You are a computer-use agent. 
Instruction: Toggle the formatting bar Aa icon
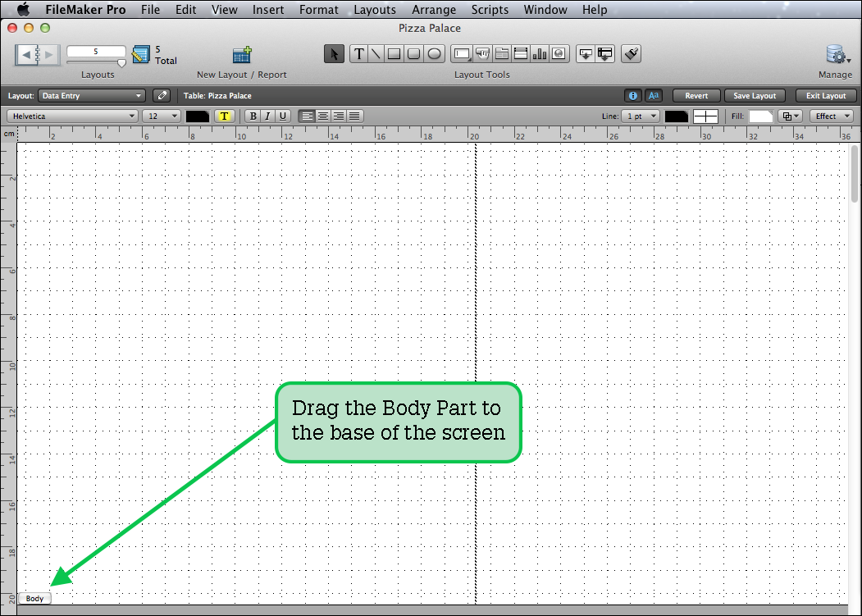click(653, 96)
